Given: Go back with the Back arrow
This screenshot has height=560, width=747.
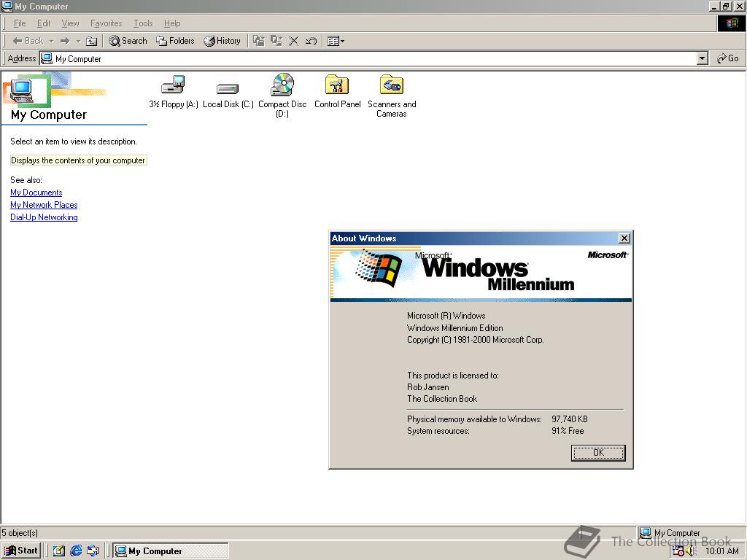Looking at the screenshot, I should click(28, 41).
